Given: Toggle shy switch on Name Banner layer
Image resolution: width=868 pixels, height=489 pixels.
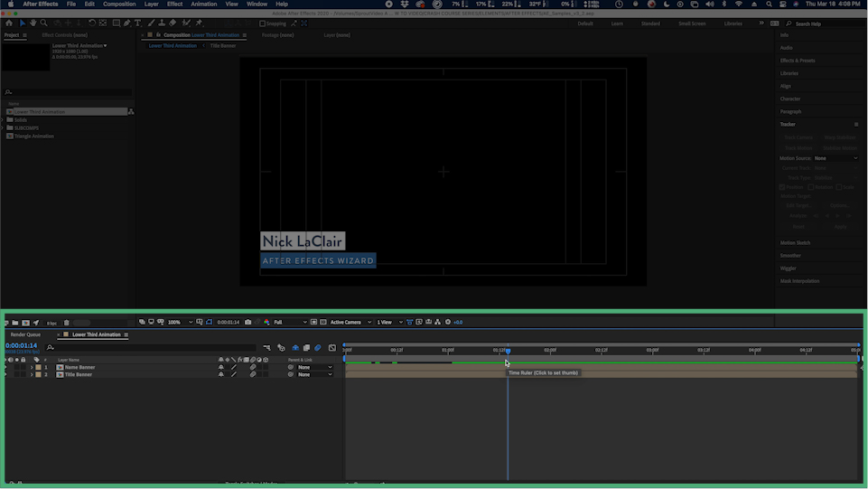Looking at the screenshot, I should point(221,367).
